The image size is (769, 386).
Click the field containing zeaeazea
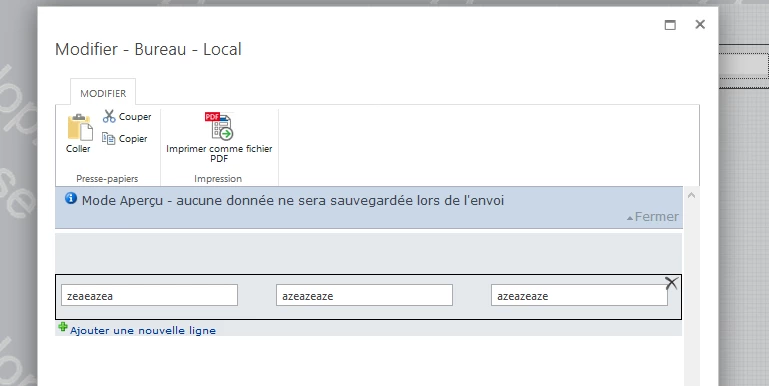[x=150, y=295]
